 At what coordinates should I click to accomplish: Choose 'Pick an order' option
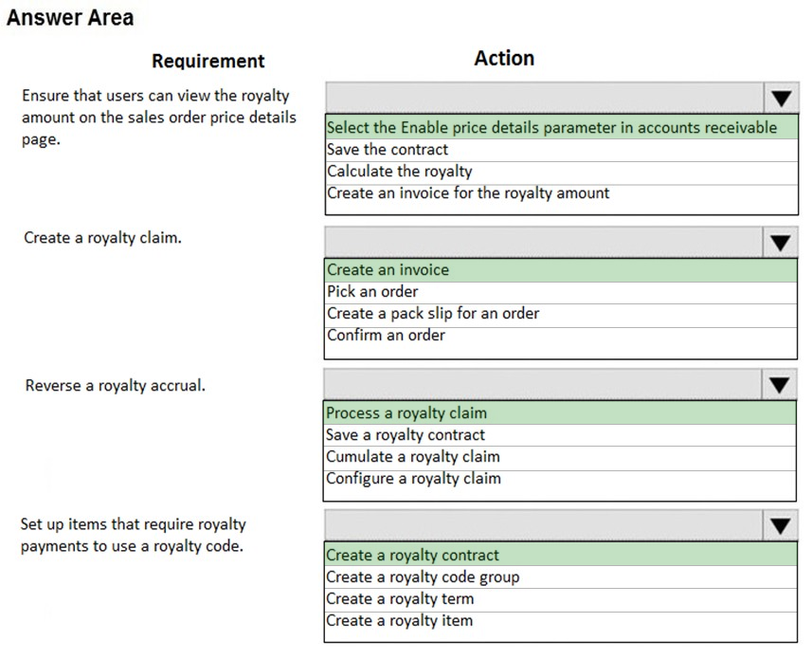coord(561,292)
